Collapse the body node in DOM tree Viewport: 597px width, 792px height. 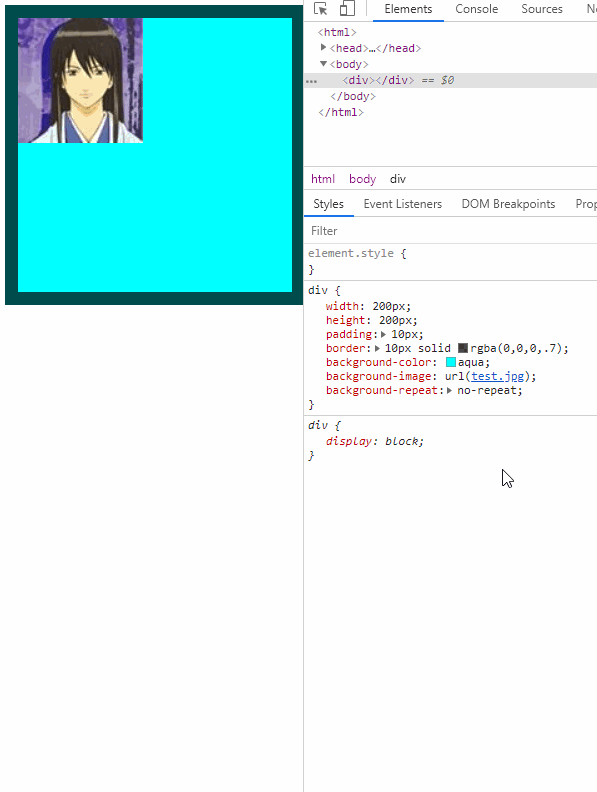click(323, 64)
